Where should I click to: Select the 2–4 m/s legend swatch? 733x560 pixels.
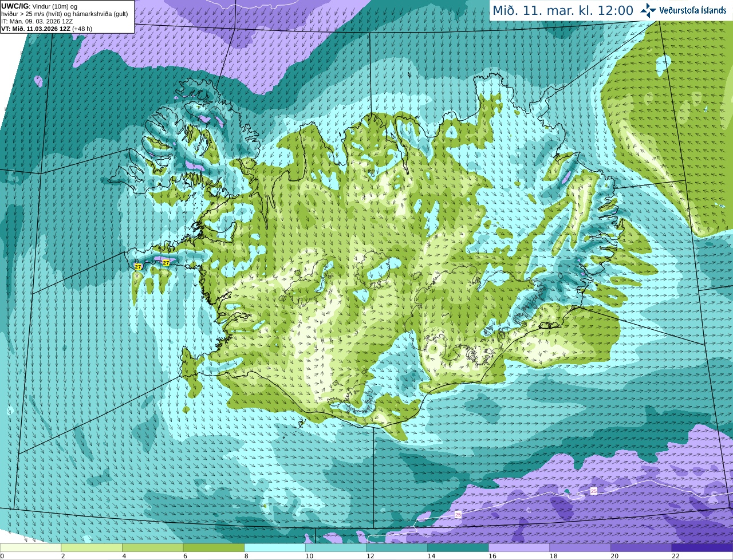92,548
